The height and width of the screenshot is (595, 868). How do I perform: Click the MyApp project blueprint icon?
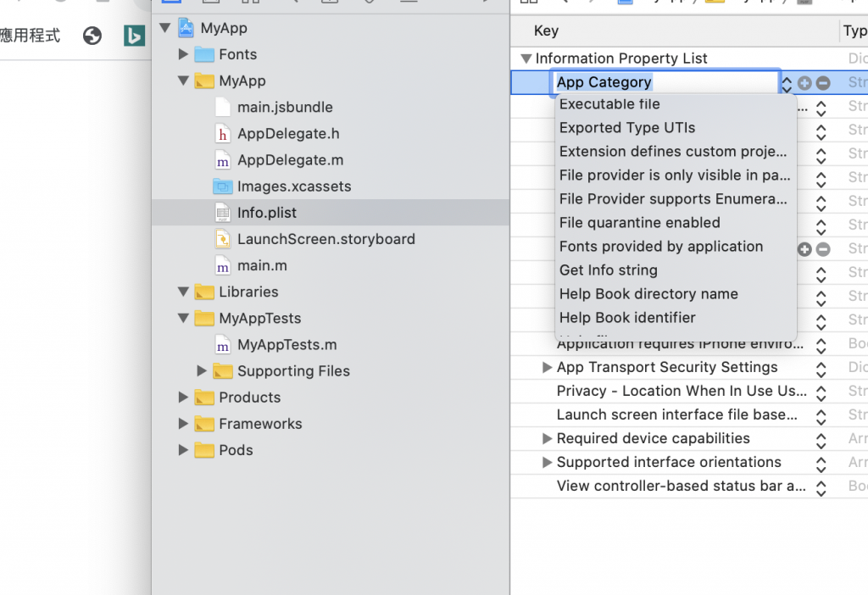[x=186, y=28]
